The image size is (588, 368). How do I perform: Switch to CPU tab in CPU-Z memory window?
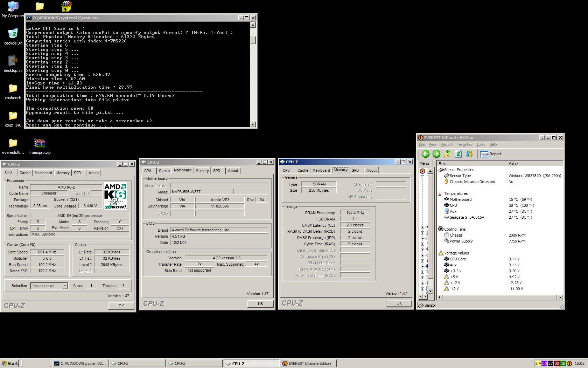click(x=286, y=170)
